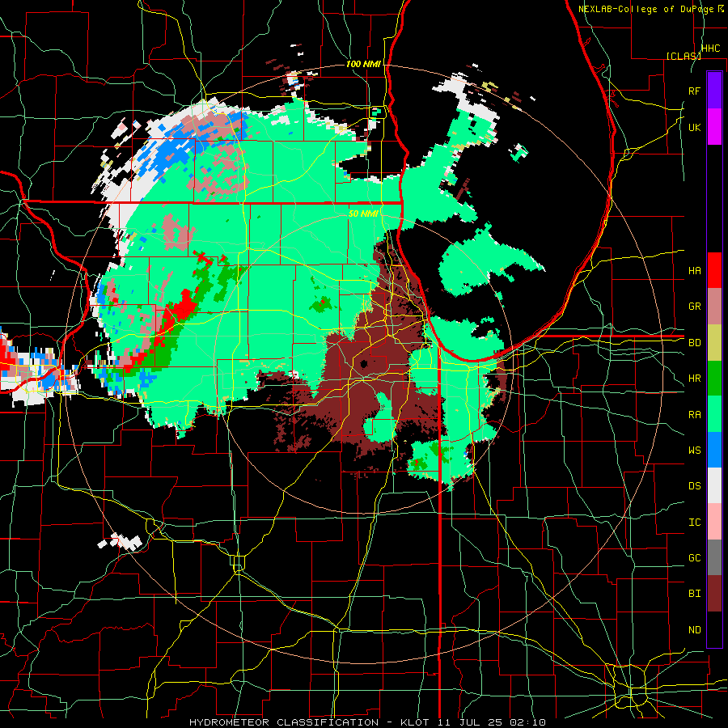Select the WS blue legend swatch
Image resolution: width=728 pixels, height=728 pixels.
[x=714, y=450]
